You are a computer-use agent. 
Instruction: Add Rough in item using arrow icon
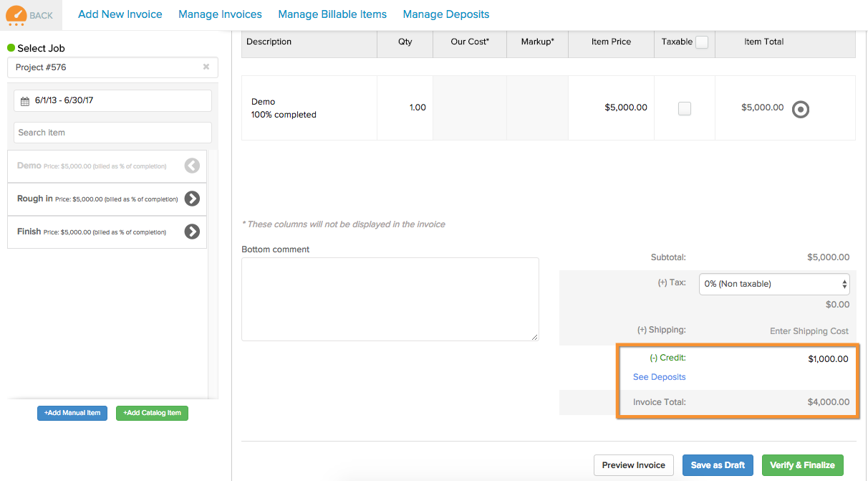click(192, 199)
